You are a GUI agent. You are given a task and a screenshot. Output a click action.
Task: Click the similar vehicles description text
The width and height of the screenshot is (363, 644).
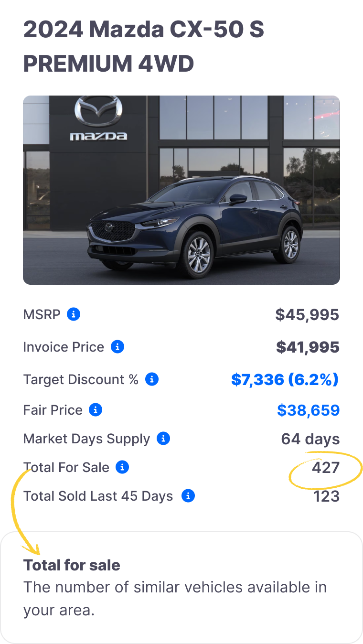click(x=175, y=599)
